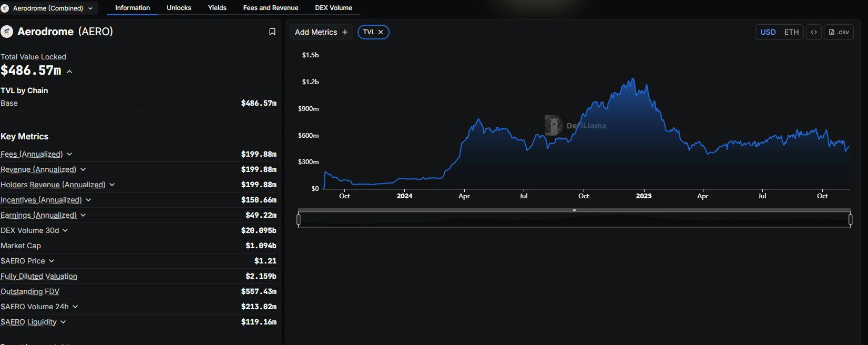Open the Unlocks tab
This screenshot has height=345, width=868.
(179, 8)
